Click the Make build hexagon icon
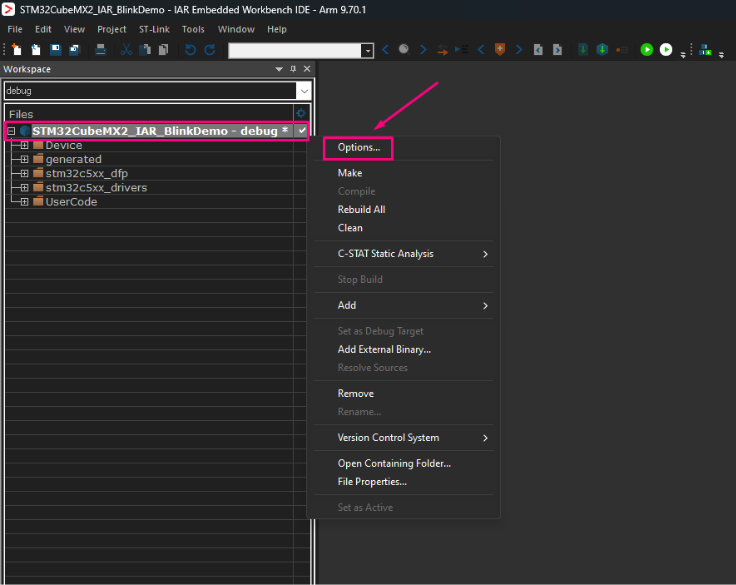The width and height of the screenshot is (736, 585). (602, 49)
